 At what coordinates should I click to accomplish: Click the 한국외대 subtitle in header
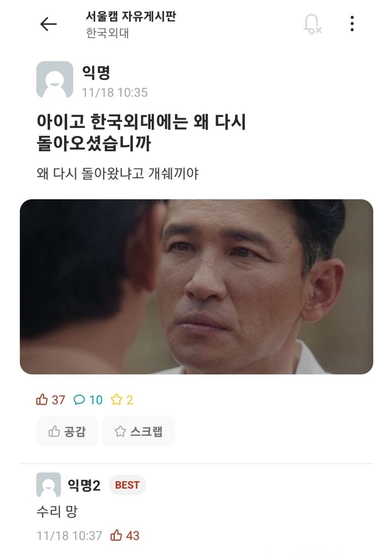point(107,33)
